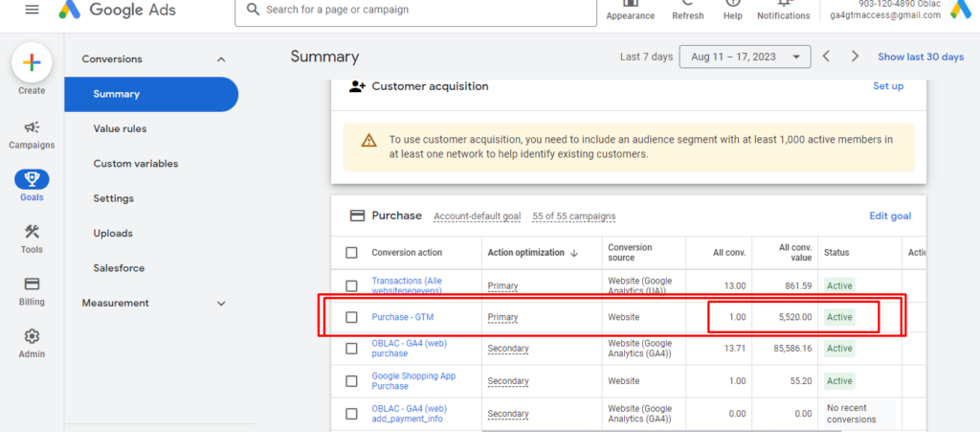Sort by Action optimization arrow
980x432 pixels.
click(574, 253)
